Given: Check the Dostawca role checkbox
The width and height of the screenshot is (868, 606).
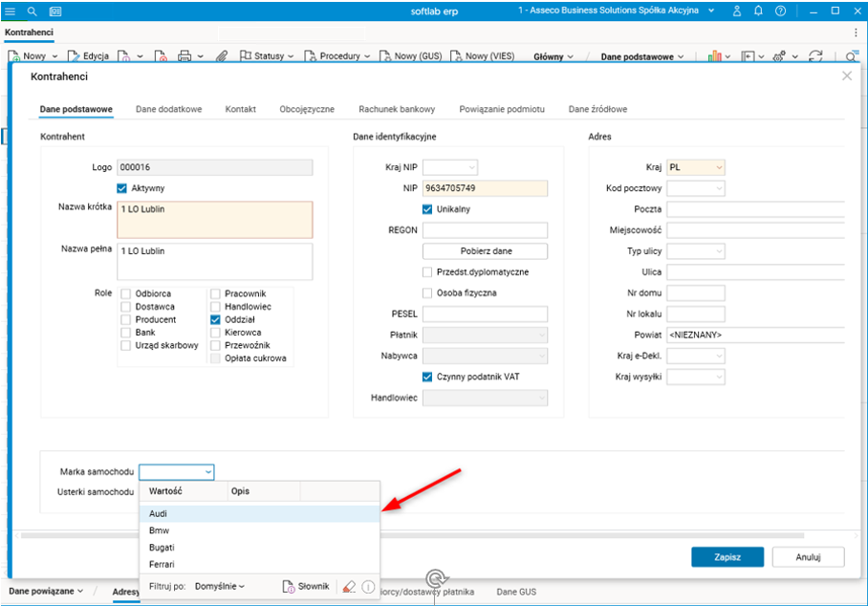Looking at the screenshot, I should pyautogui.click(x=125, y=307).
